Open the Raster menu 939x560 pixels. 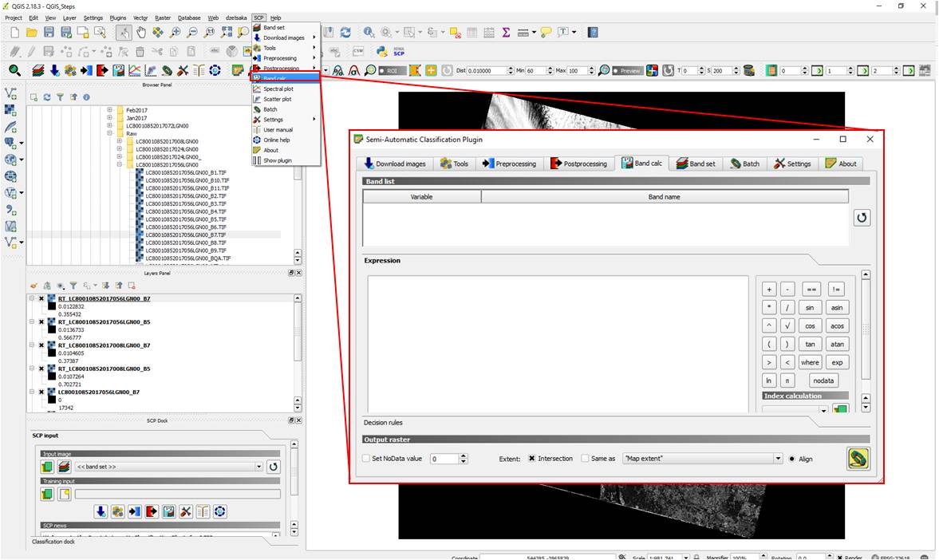coord(163,18)
